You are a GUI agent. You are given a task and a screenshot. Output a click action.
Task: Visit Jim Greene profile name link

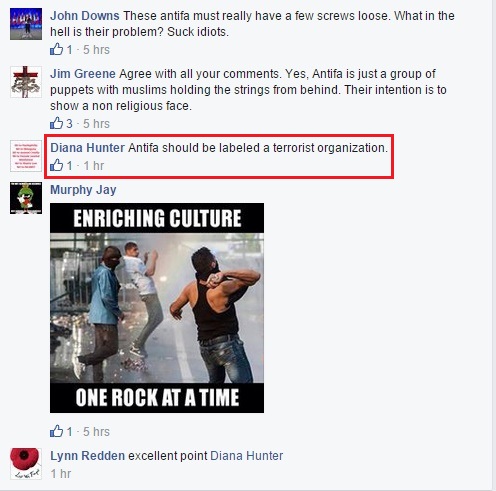(x=83, y=74)
